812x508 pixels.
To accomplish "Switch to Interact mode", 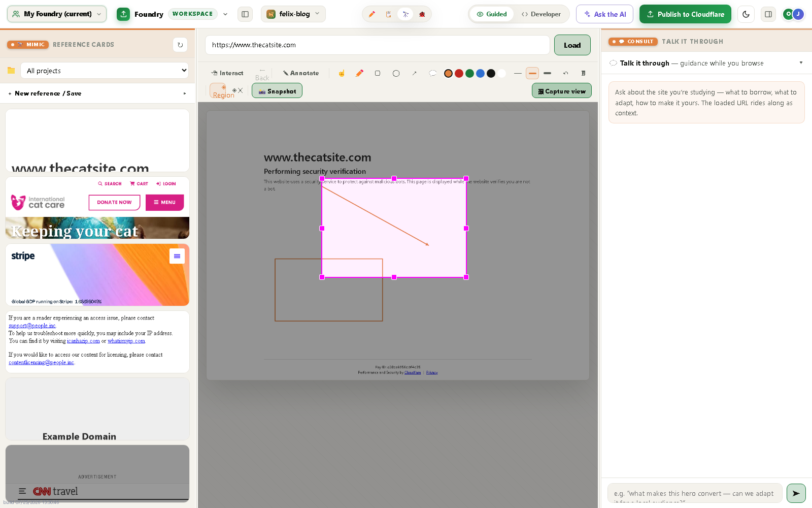I will 227,73.
